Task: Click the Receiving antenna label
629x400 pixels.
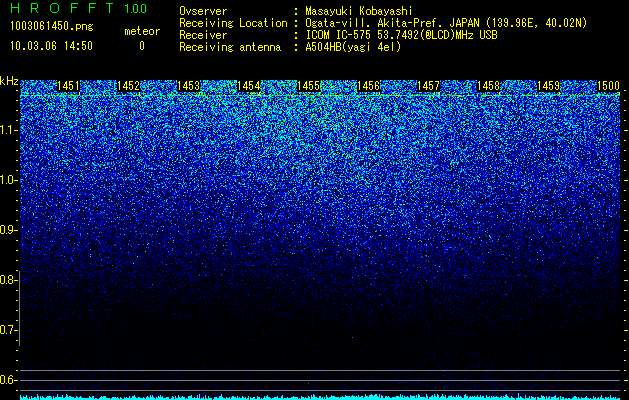Action: [x=230, y=47]
